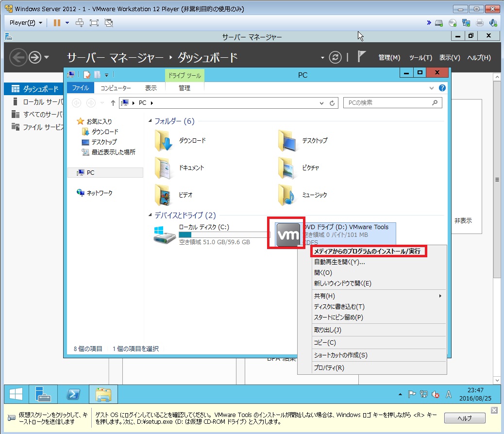Choose メディアからのプログラムのインストール/実行
This screenshot has width=504, height=434.
368,251
